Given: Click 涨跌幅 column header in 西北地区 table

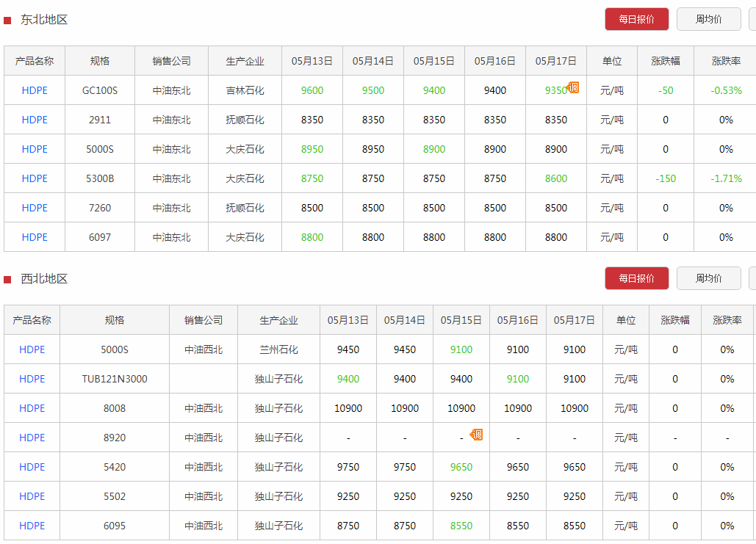Looking at the screenshot, I should (x=675, y=320).
